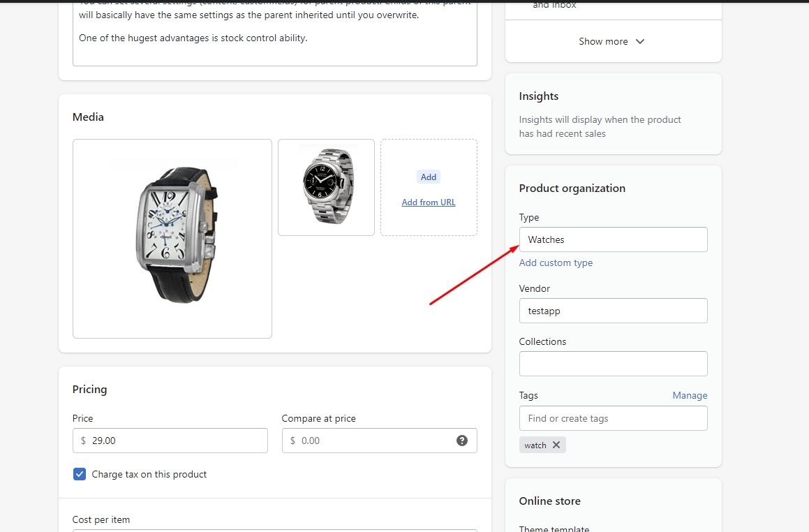This screenshot has height=532, width=809.
Task: Click the Add custom type link
Action: coord(556,263)
